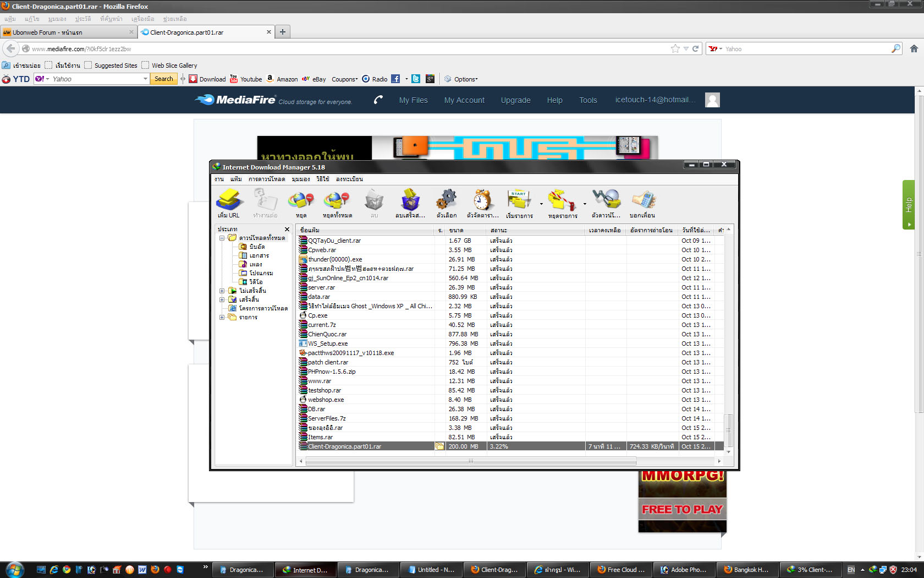Switch to the Ubonweb Forum browser tab
The width and height of the screenshot is (924, 578).
[69, 32]
